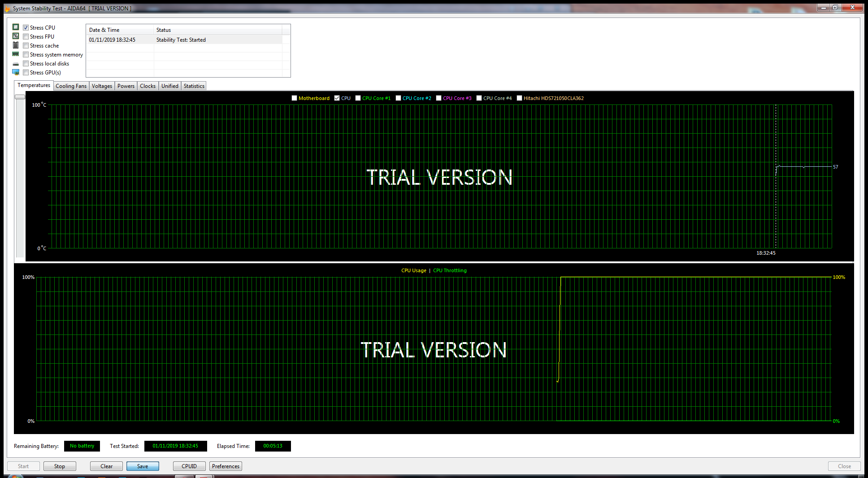Click the 0 °C axis label
Viewport: 868px width, 478px height.
[42, 248]
